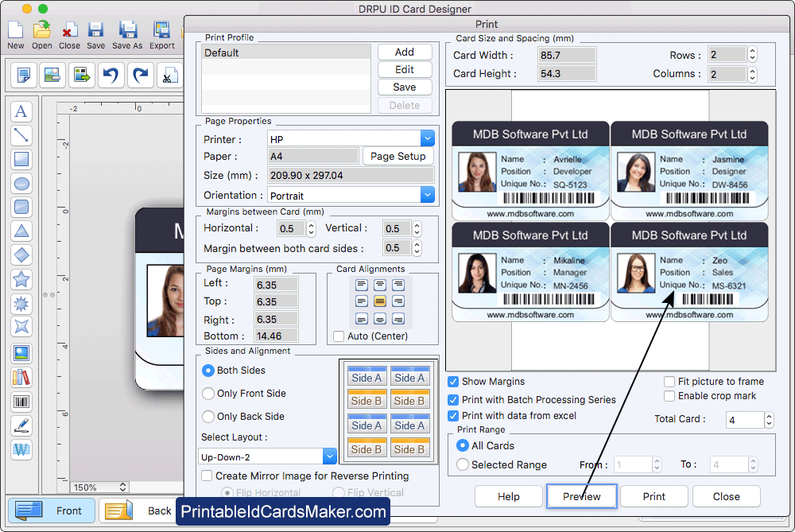Select the Barcode tool
The image size is (795, 532).
point(21,402)
